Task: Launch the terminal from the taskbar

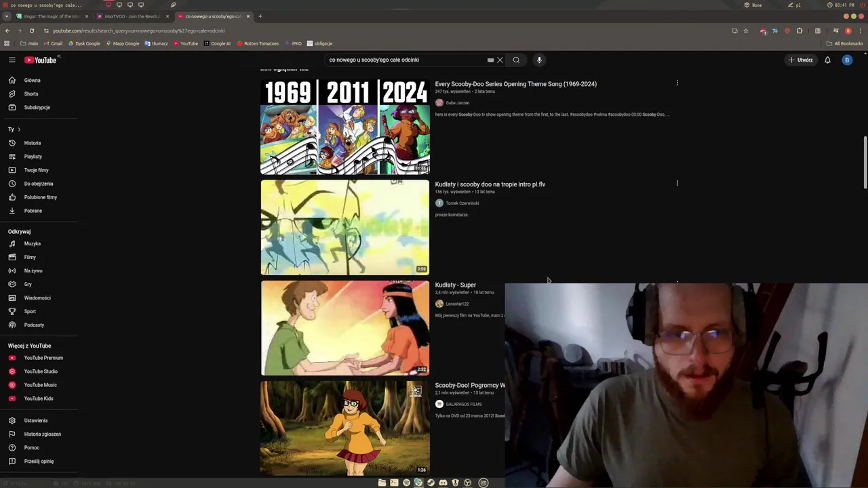Action: pyautogui.click(x=394, y=483)
